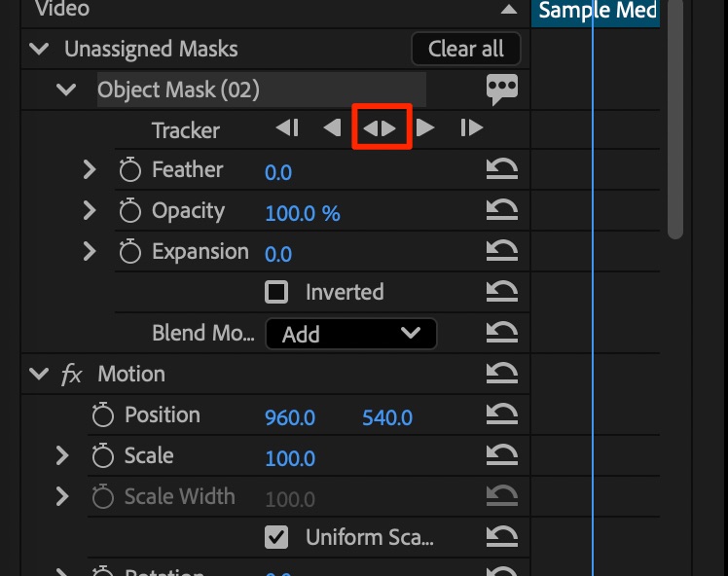This screenshot has width=728, height=576.
Task: Expand the Scale property
Action: (x=62, y=455)
